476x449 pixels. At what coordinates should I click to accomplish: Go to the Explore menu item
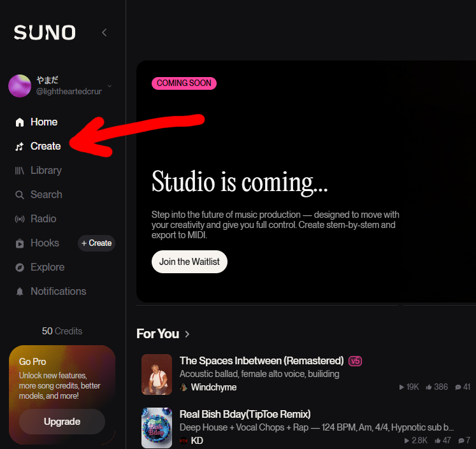pyautogui.click(x=47, y=267)
